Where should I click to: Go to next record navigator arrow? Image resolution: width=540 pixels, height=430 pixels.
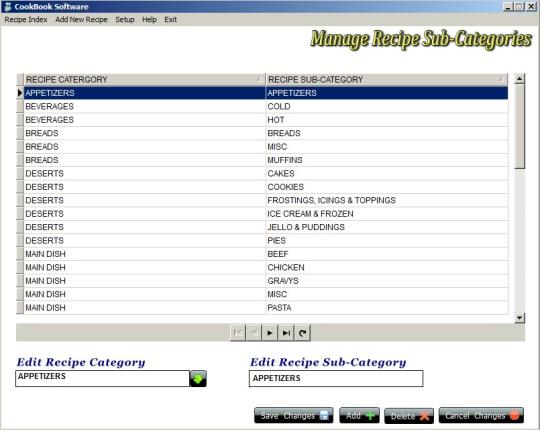(270, 333)
